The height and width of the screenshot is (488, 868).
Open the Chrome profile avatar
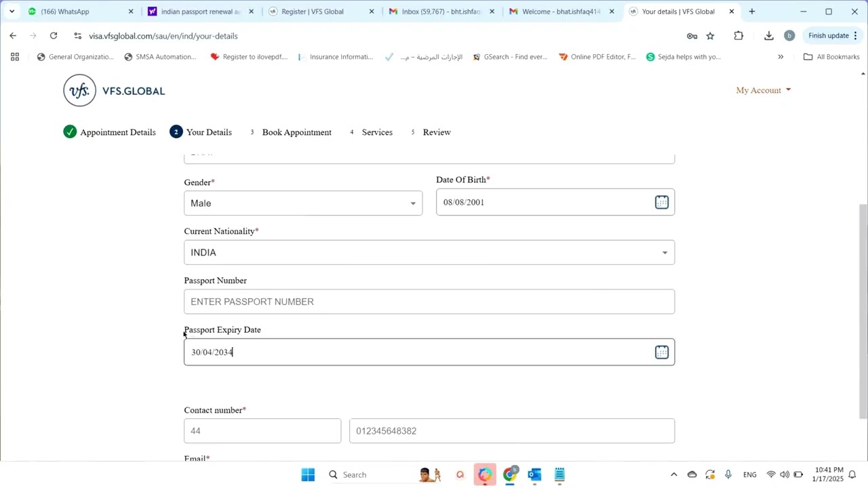click(789, 36)
